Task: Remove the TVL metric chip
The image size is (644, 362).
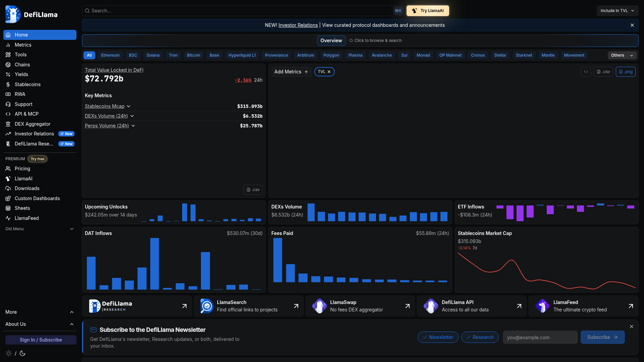Action: (x=329, y=72)
